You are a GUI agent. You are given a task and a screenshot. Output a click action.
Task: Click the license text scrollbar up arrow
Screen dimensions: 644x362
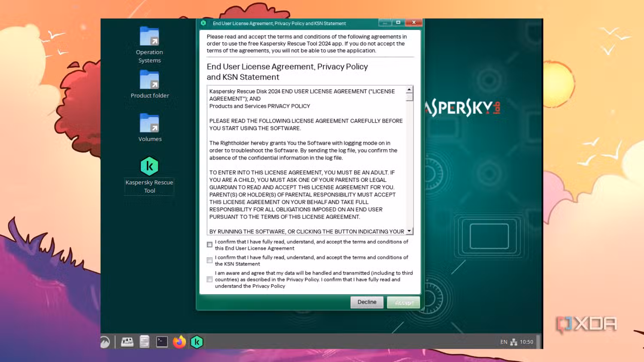pyautogui.click(x=410, y=89)
